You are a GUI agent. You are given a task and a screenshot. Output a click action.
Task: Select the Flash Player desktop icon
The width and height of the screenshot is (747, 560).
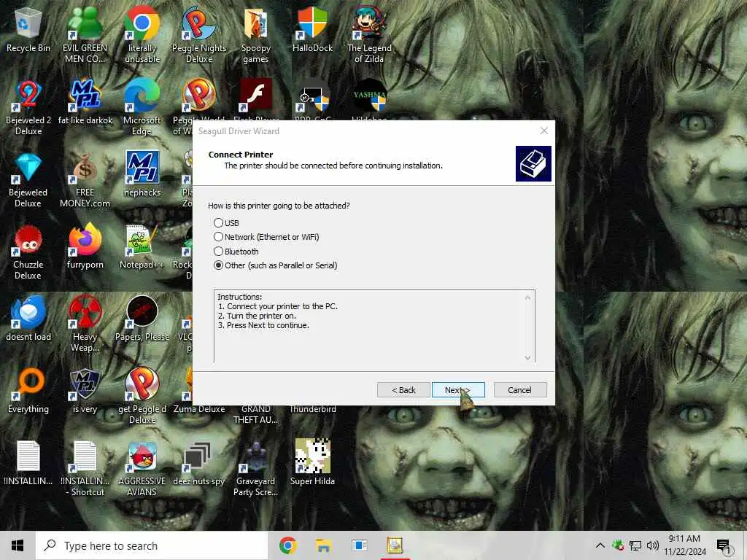(256, 98)
